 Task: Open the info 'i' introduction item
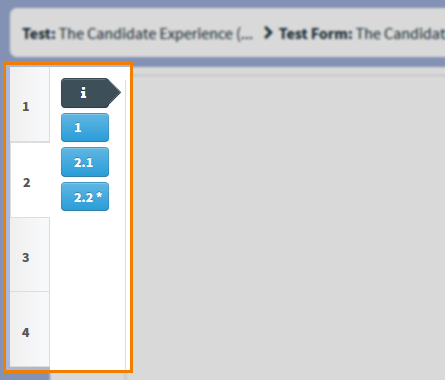pos(90,93)
